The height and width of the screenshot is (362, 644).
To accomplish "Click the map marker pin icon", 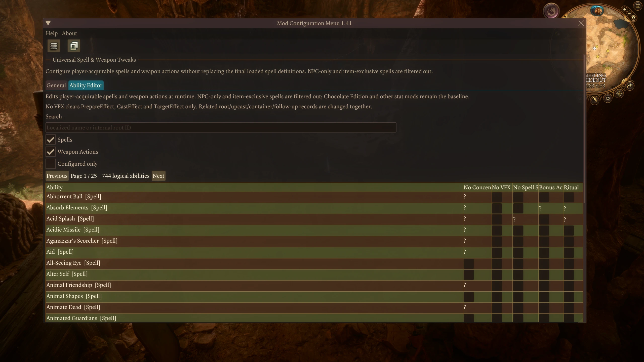I will [x=633, y=18].
